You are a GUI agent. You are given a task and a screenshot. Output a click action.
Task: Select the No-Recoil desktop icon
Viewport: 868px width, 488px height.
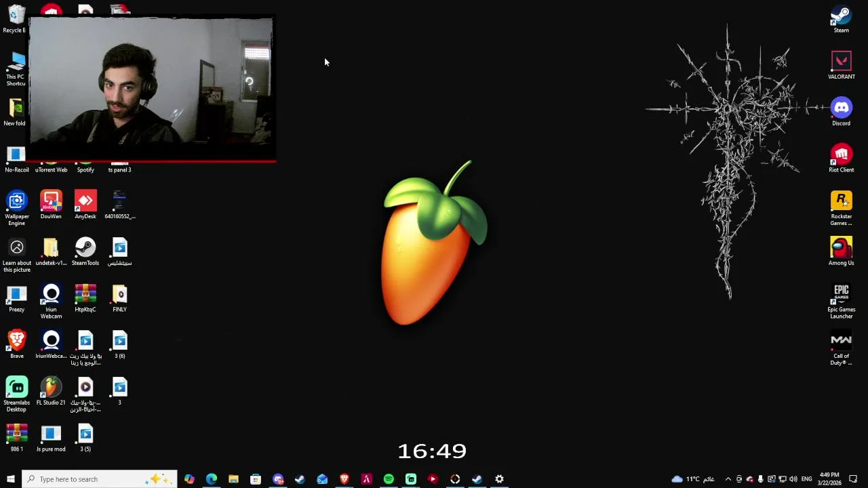[x=17, y=160]
